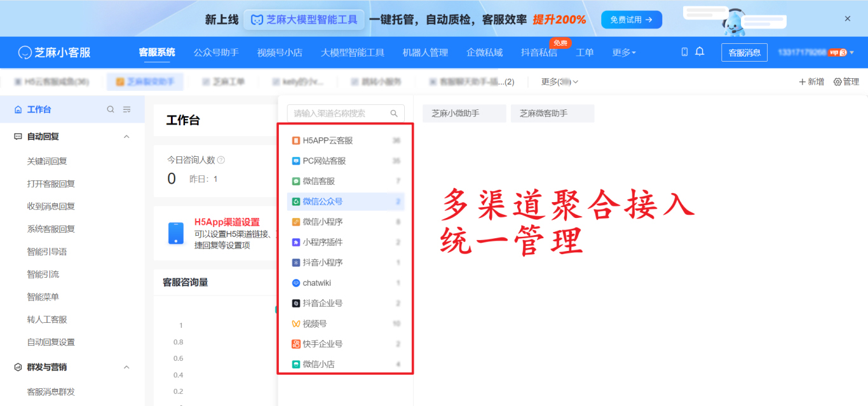Click the PC网站客服 channel icon
This screenshot has width=868, height=406.
[x=297, y=161]
